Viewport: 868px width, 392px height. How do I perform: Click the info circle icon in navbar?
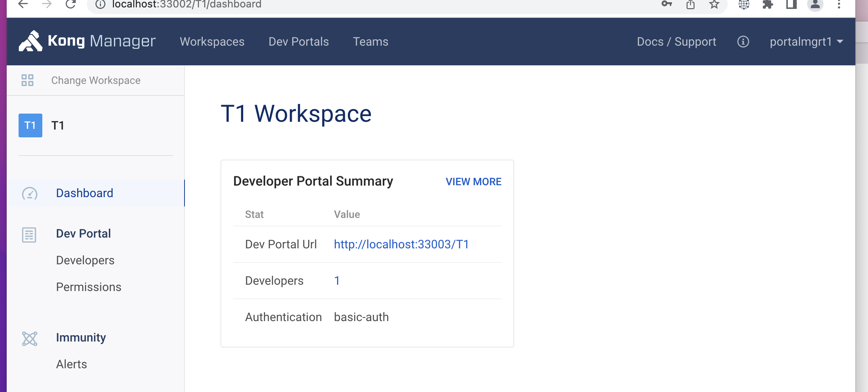pos(743,42)
